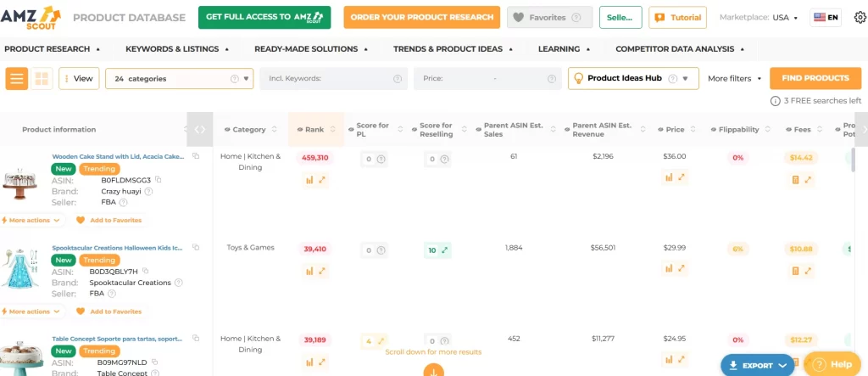The width and height of the screenshot is (868, 376).
Task: Open Trends & Product Ideas menu
Action: pyautogui.click(x=453, y=48)
